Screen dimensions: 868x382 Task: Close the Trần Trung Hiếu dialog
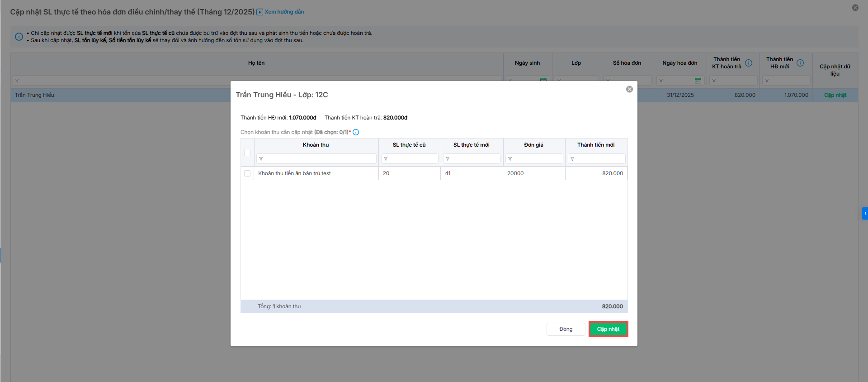click(629, 89)
